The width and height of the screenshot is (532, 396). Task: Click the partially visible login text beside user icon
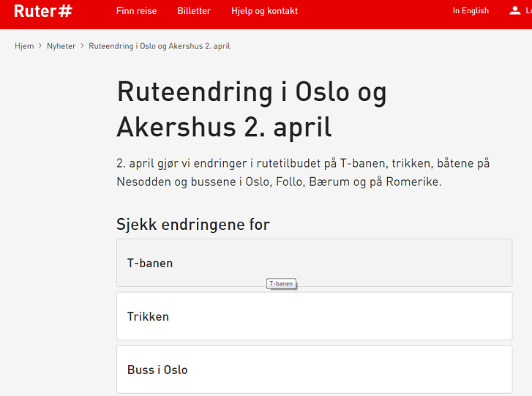528,11
